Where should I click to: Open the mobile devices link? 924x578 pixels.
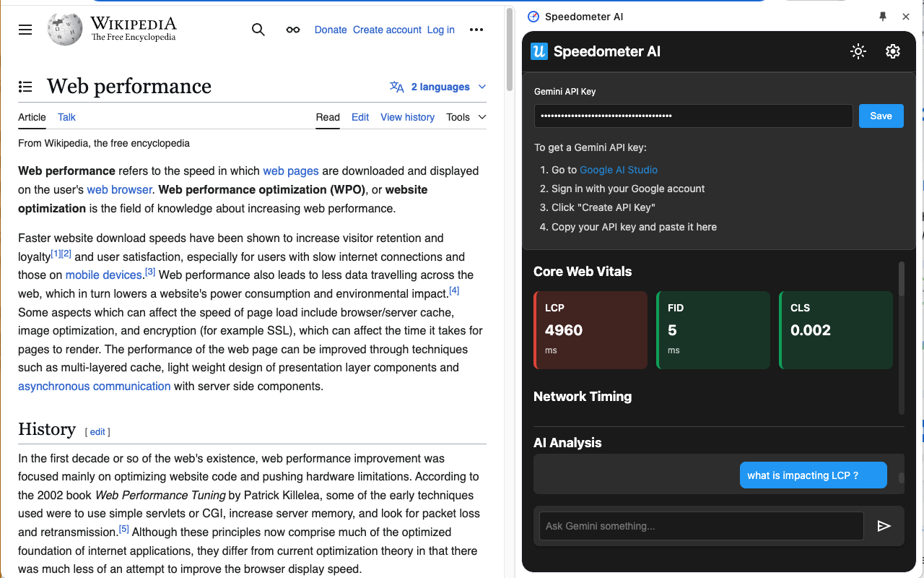tap(103, 275)
